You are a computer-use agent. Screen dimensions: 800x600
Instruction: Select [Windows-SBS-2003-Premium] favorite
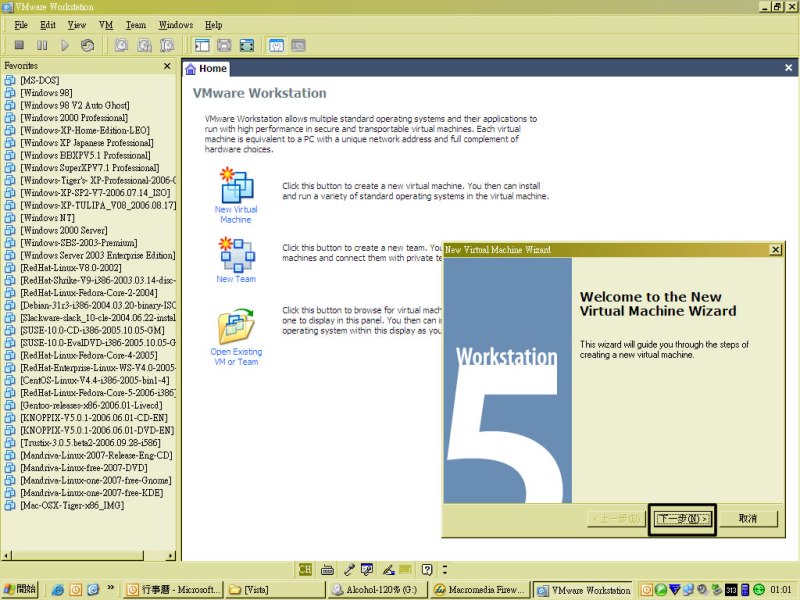click(x=79, y=242)
